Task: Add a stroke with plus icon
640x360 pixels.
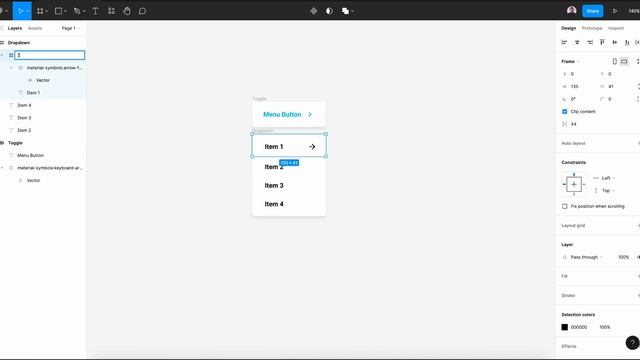Action: coord(638,296)
